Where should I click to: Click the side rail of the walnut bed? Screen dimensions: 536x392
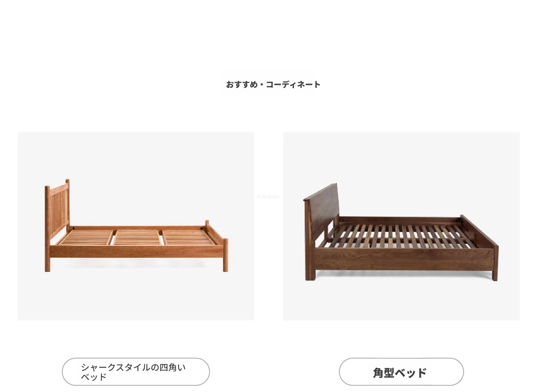pyautogui.click(x=404, y=260)
